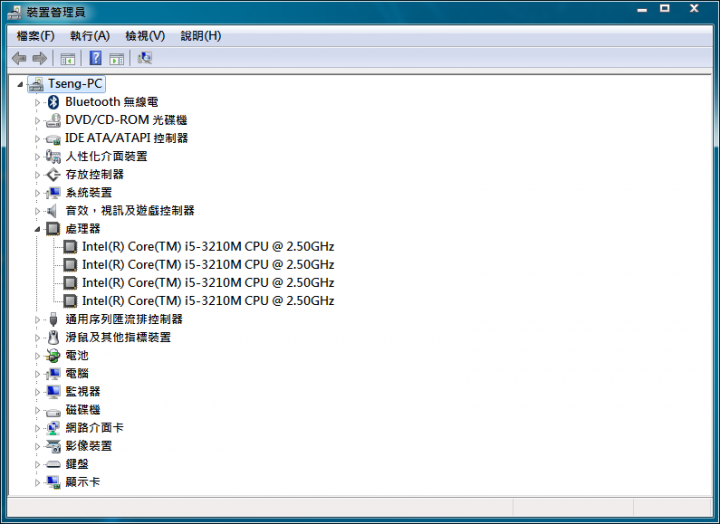Click the 存放控制器 category icon
This screenshot has height=524, width=720.
(x=53, y=175)
